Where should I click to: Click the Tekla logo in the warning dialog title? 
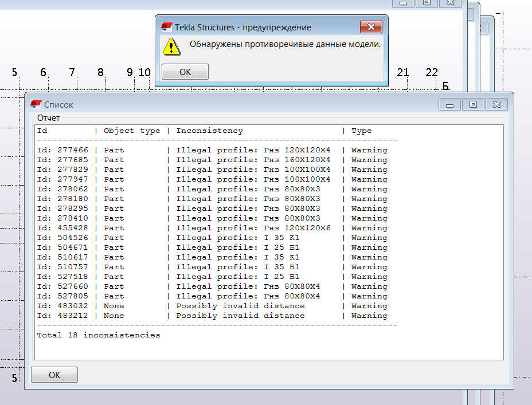point(167,27)
